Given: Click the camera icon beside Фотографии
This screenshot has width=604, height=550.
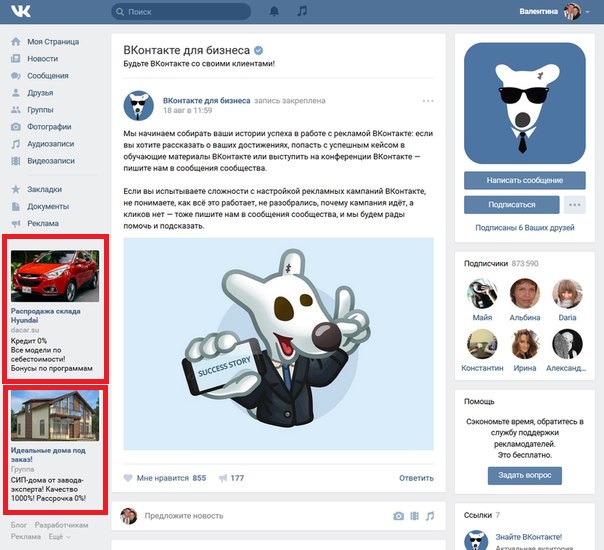Looking at the screenshot, I should pyautogui.click(x=16, y=127).
